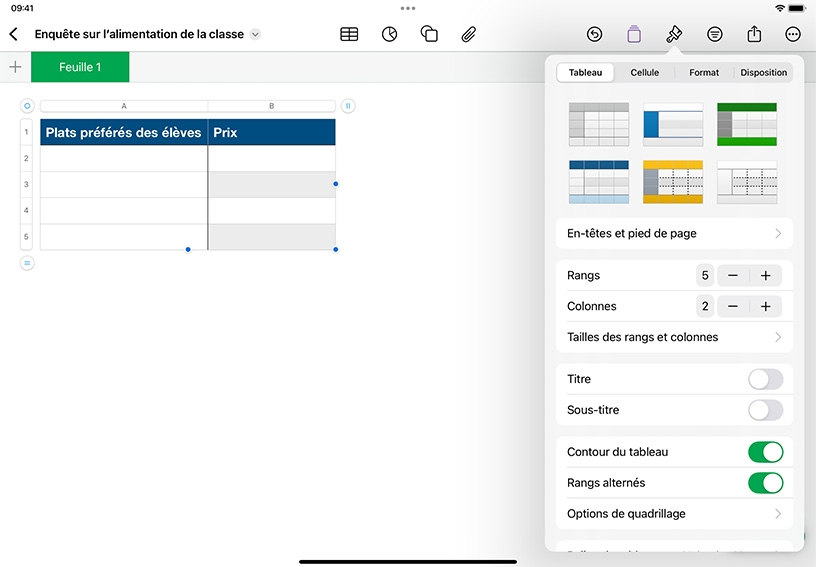Apply the gray table style
The width and height of the screenshot is (816, 567).
tap(598, 124)
